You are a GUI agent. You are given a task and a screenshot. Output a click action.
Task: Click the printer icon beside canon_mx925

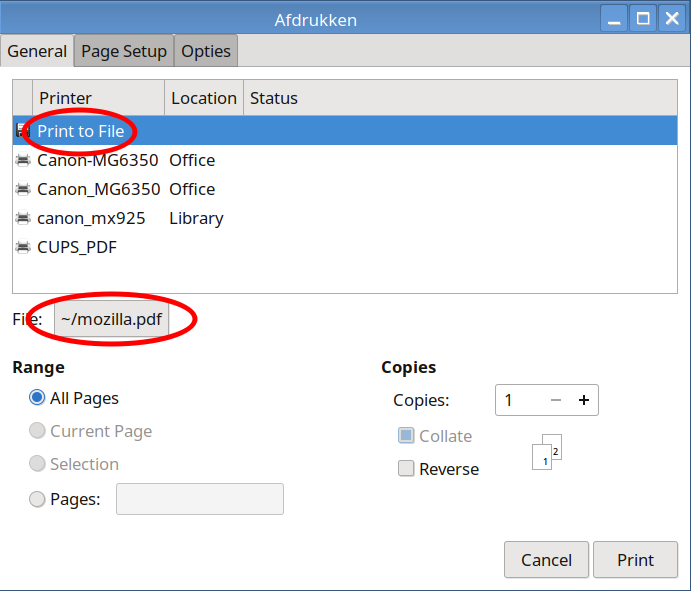[22, 218]
